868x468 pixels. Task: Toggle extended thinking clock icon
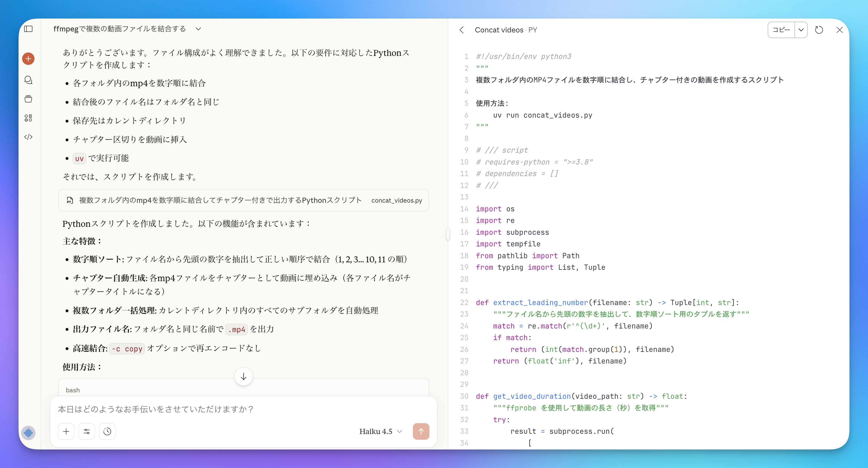[107, 431]
